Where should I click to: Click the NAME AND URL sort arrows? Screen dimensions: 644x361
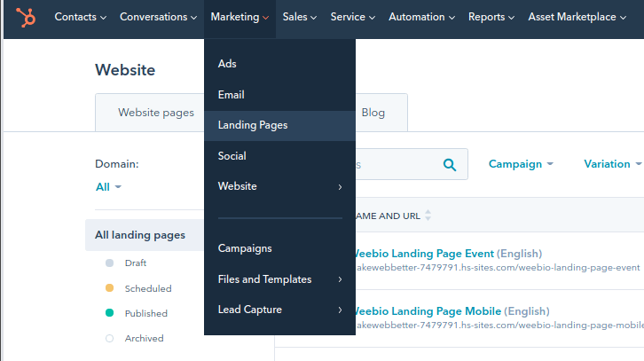pos(428,216)
